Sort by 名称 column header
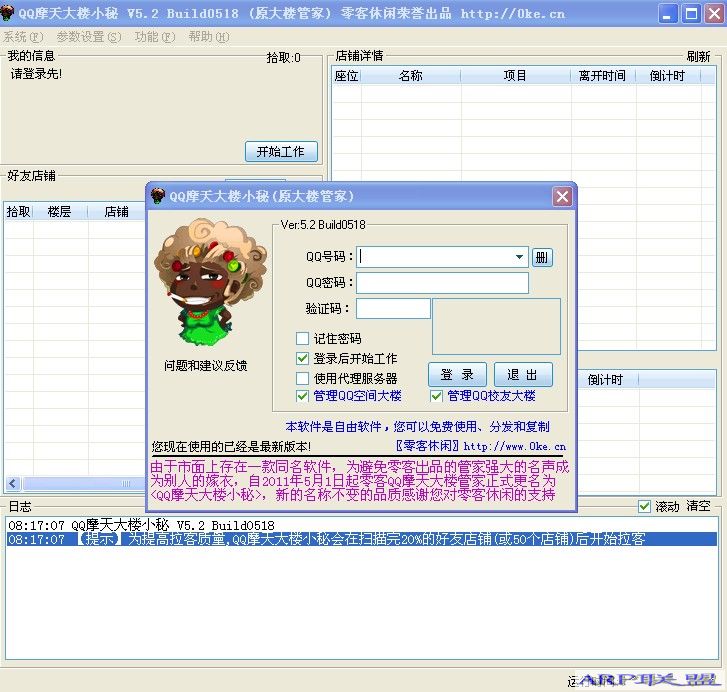The height and width of the screenshot is (692, 727). click(x=411, y=76)
